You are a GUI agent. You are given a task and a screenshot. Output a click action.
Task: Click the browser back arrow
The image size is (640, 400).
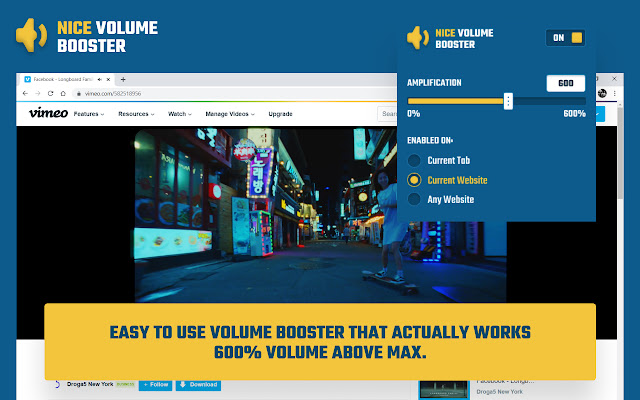25,93
